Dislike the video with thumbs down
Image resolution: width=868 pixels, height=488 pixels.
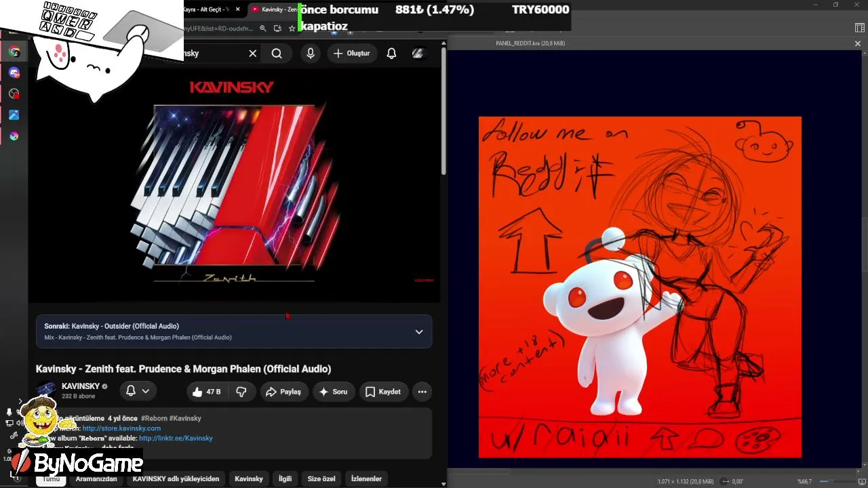coord(241,392)
